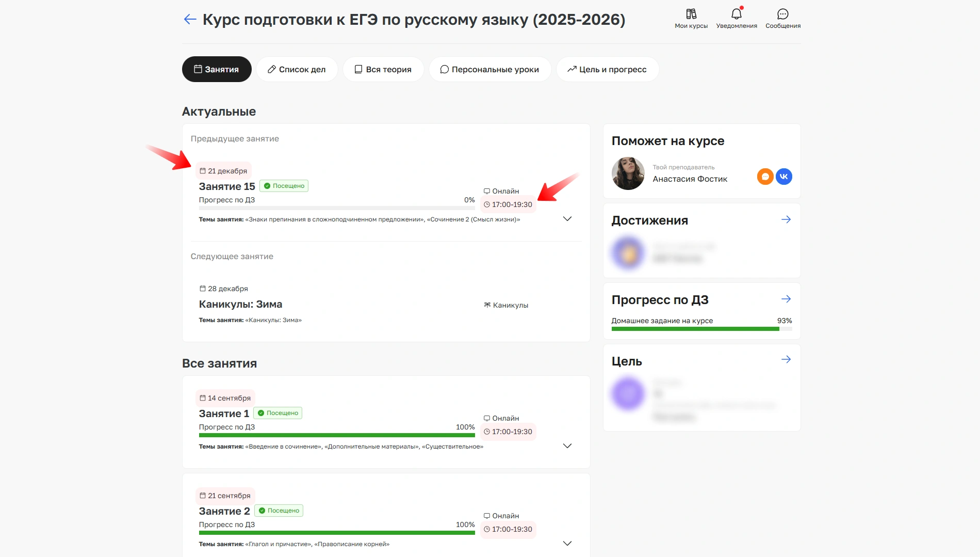The height and width of the screenshot is (557, 980).
Task: Click the orange chat icon for teacher
Action: pyautogui.click(x=765, y=177)
